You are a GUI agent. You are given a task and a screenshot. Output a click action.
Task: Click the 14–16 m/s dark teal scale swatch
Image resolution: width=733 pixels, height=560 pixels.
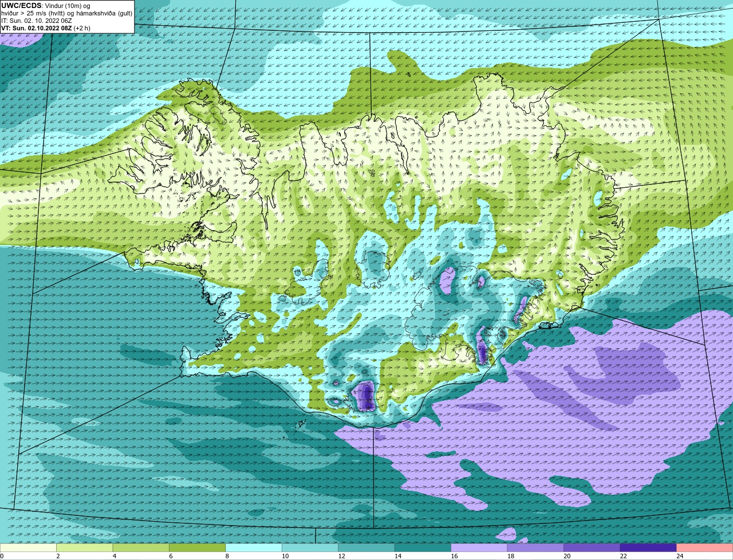[423, 547]
